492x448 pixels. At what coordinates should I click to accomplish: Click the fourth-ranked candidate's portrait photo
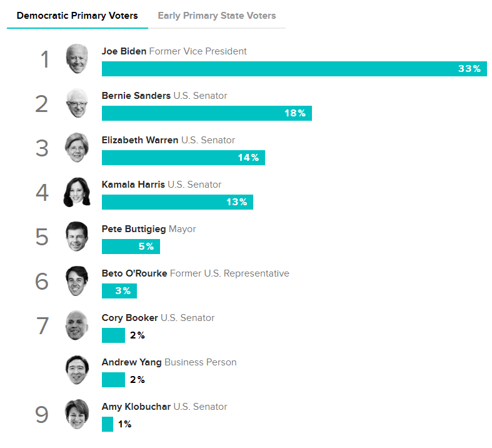click(x=76, y=192)
